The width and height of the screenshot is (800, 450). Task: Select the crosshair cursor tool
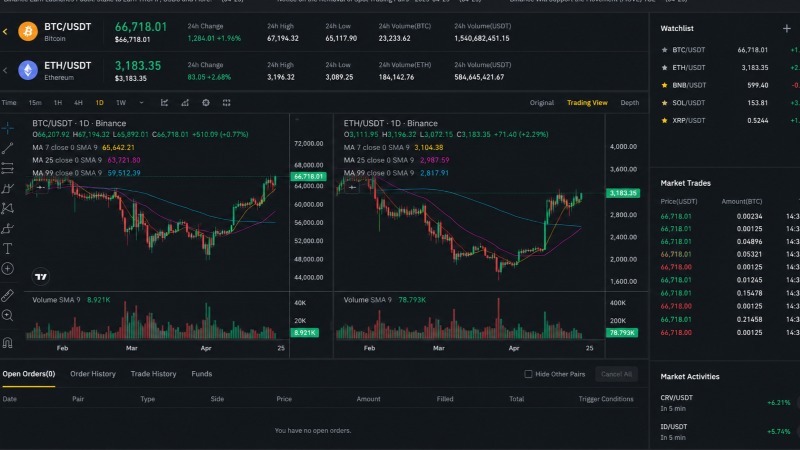[8, 128]
